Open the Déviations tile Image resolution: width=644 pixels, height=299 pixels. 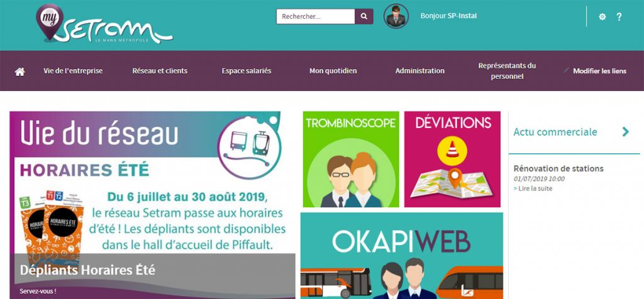[452, 159]
